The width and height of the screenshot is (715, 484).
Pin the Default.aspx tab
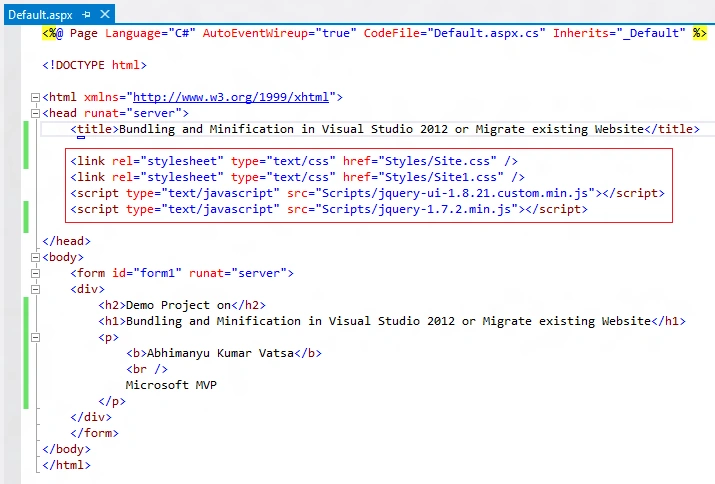pyautogui.click(x=86, y=15)
